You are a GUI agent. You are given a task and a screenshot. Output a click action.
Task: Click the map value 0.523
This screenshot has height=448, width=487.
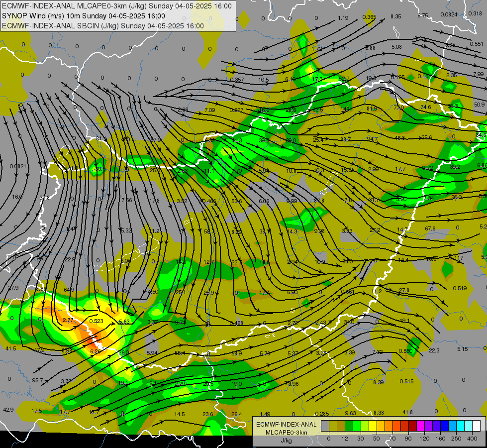pos(96,321)
